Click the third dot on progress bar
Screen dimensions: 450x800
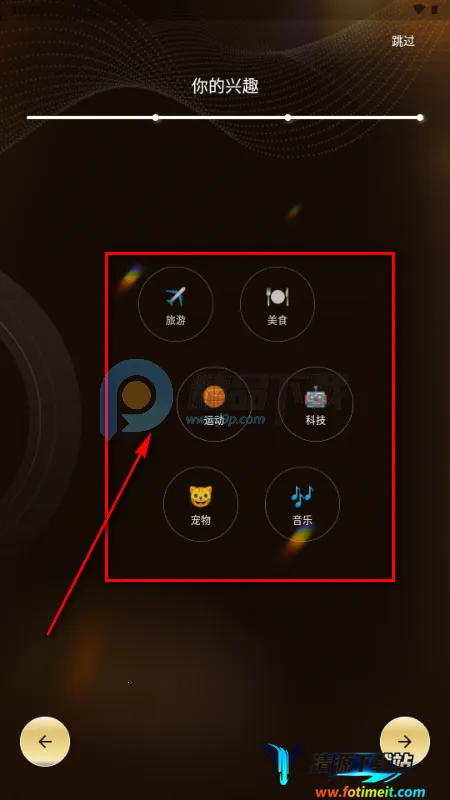288,117
